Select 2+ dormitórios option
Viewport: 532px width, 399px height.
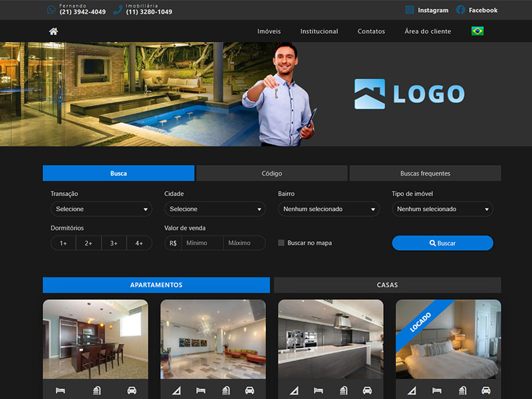point(88,243)
